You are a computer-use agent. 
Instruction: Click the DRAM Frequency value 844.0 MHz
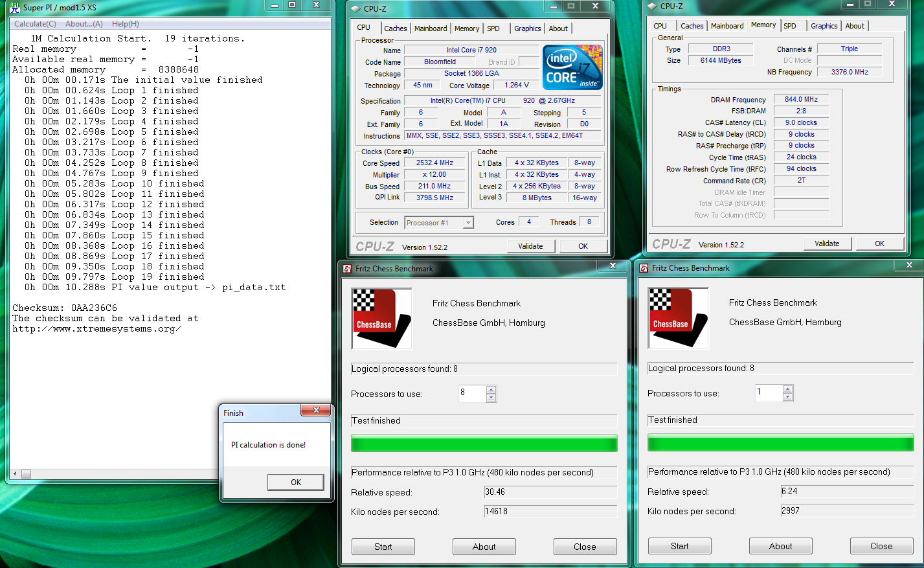(x=801, y=100)
